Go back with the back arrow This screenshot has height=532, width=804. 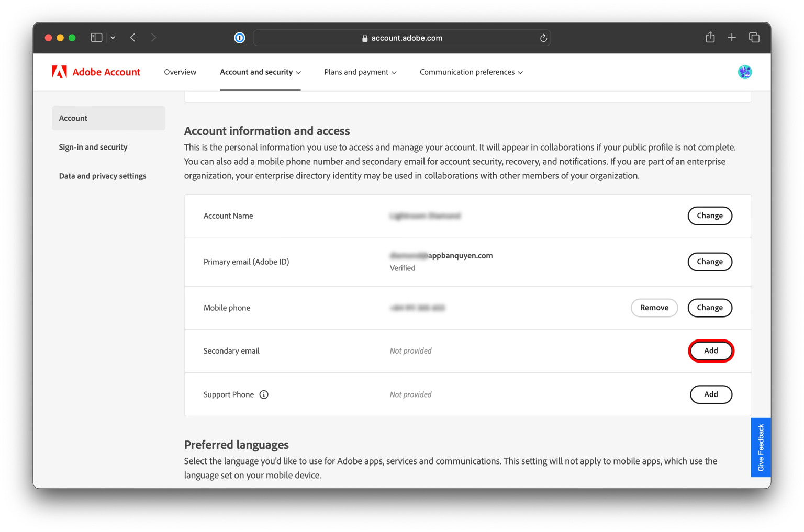tap(133, 38)
